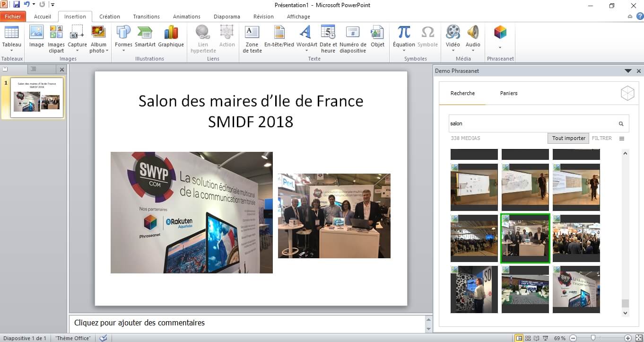The image size is (644, 342).
Task: Insert an Équation
Action: [x=404, y=33]
